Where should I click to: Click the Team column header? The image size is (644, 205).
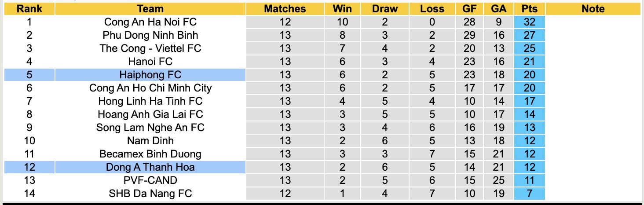[150, 9]
